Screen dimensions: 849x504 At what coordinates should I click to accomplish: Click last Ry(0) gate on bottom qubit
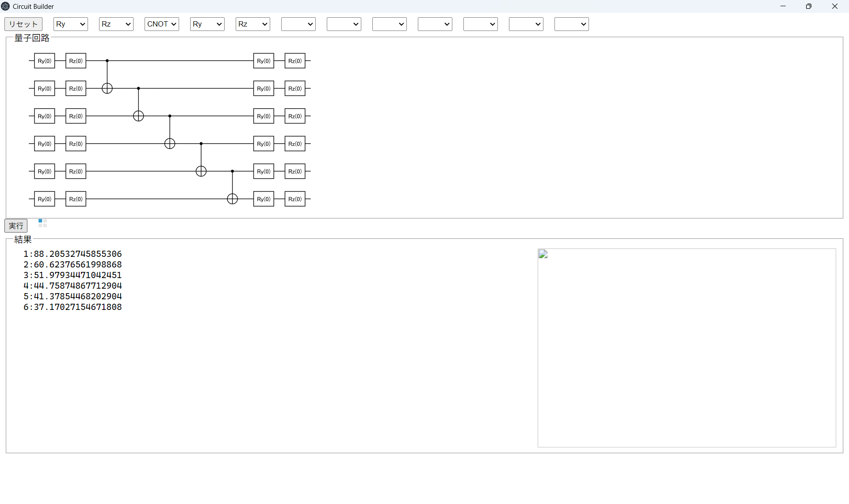264,199
